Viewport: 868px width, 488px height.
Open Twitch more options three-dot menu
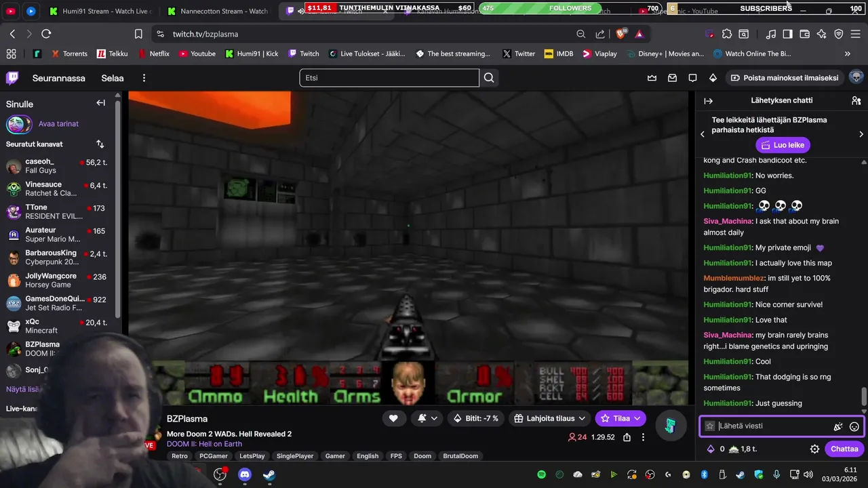pyautogui.click(x=144, y=78)
